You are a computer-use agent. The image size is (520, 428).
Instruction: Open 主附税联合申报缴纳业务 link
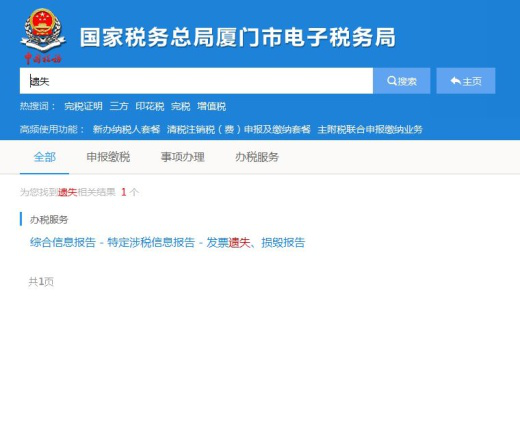pyautogui.click(x=370, y=129)
